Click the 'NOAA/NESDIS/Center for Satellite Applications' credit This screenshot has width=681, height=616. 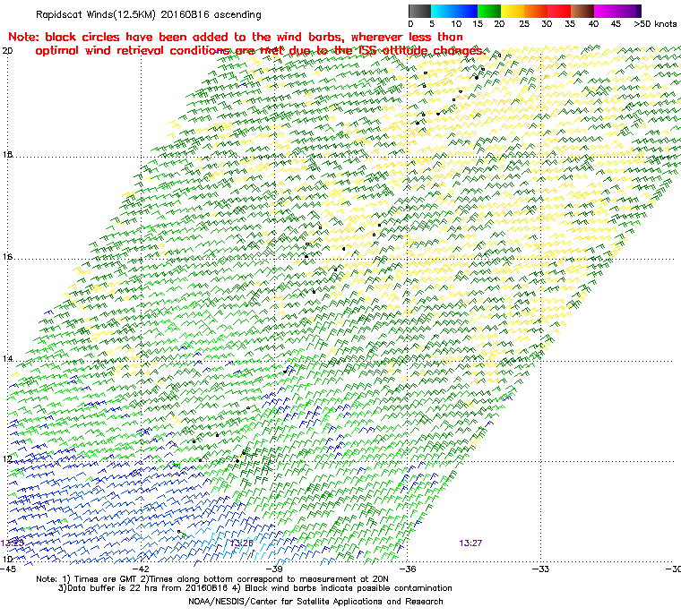click(315, 602)
